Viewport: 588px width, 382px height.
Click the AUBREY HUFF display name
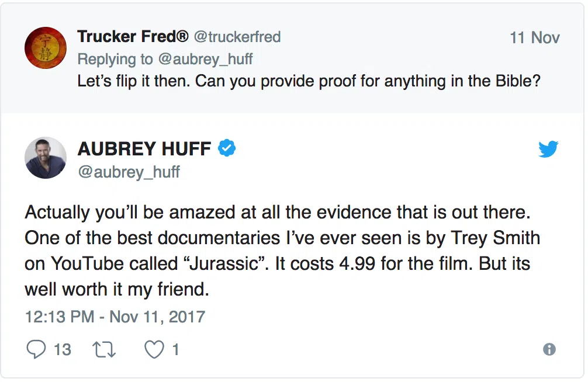(x=144, y=149)
